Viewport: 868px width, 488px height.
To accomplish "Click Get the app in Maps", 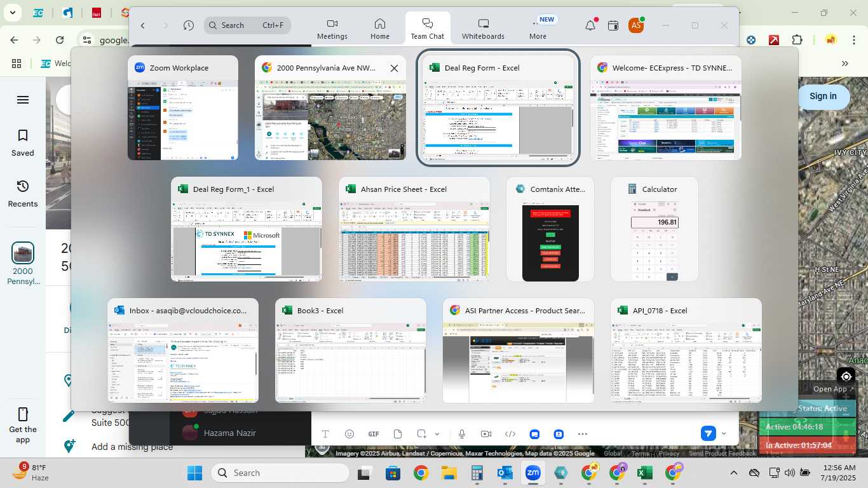I will (x=23, y=424).
